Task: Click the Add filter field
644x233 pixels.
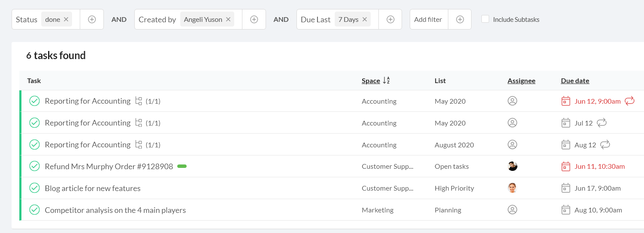Action: click(428, 19)
